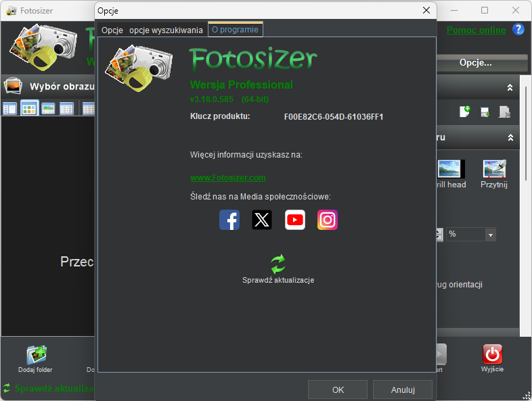Screen dimensions: 532x401
Task: Open the Instagram icon
Action: coord(328,220)
